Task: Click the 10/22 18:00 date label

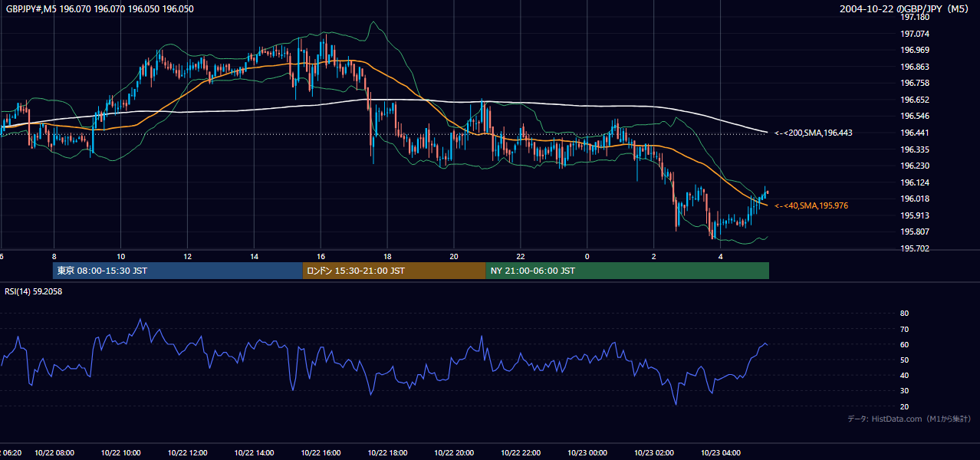Action: [x=387, y=452]
